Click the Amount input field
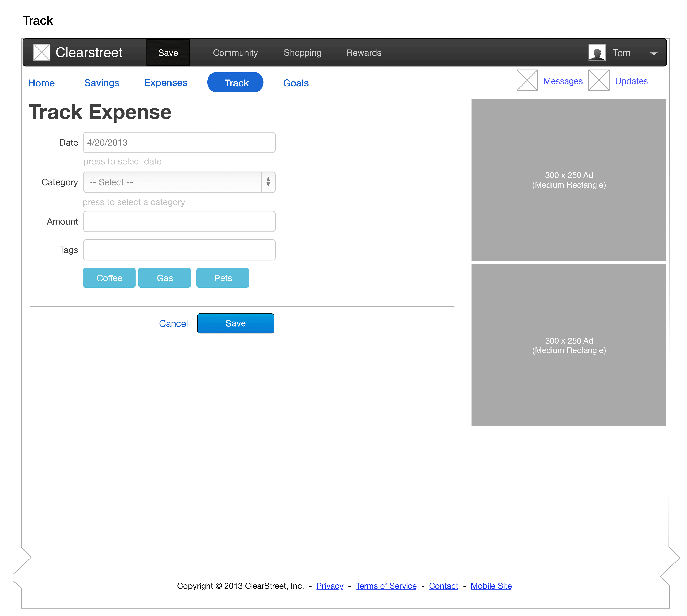This screenshot has width=687, height=616. point(179,221)
